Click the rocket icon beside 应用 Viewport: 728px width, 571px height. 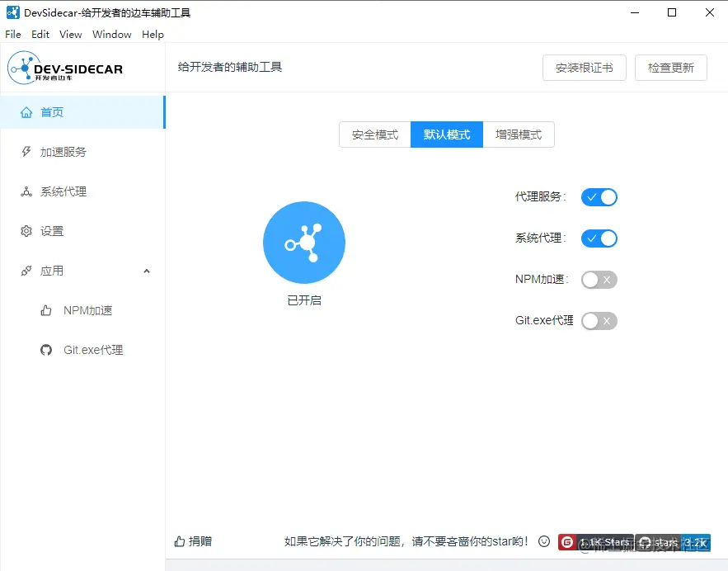pos(26,271)
